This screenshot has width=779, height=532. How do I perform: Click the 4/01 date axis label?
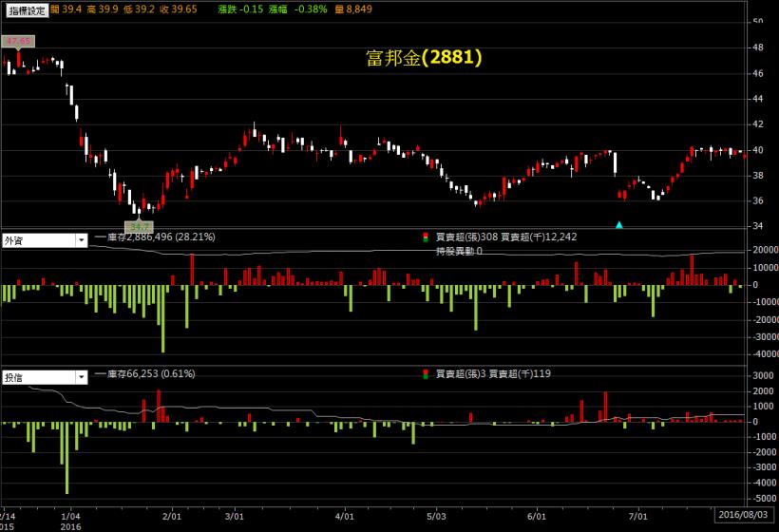coord(344,516)
